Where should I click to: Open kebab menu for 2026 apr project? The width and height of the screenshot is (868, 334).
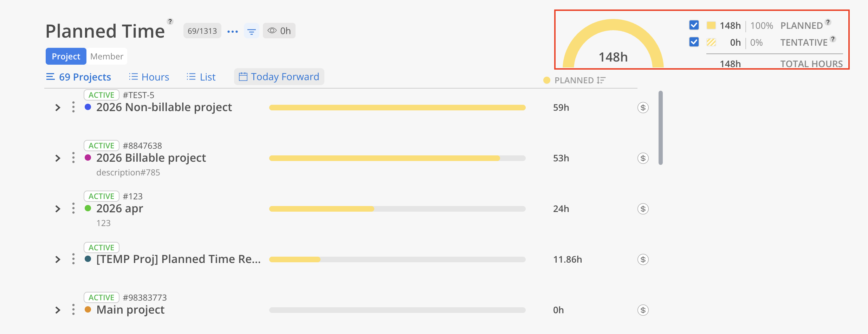tap(73, 208)
